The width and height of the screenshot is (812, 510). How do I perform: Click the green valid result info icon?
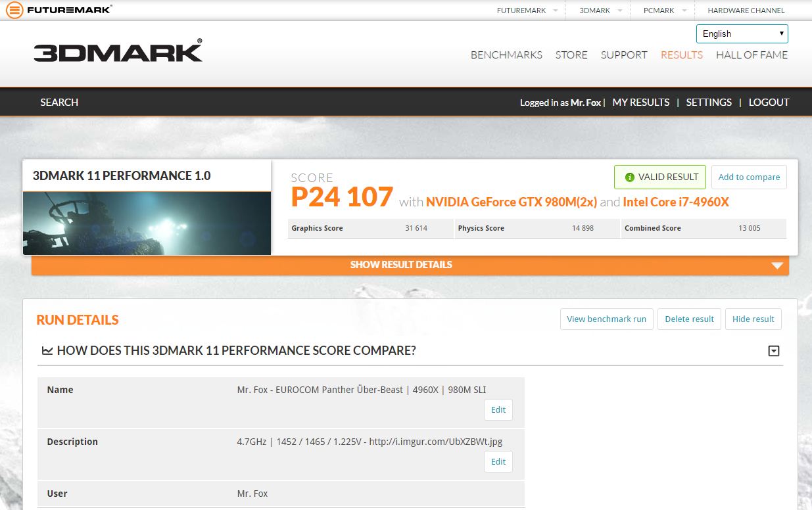630,177
